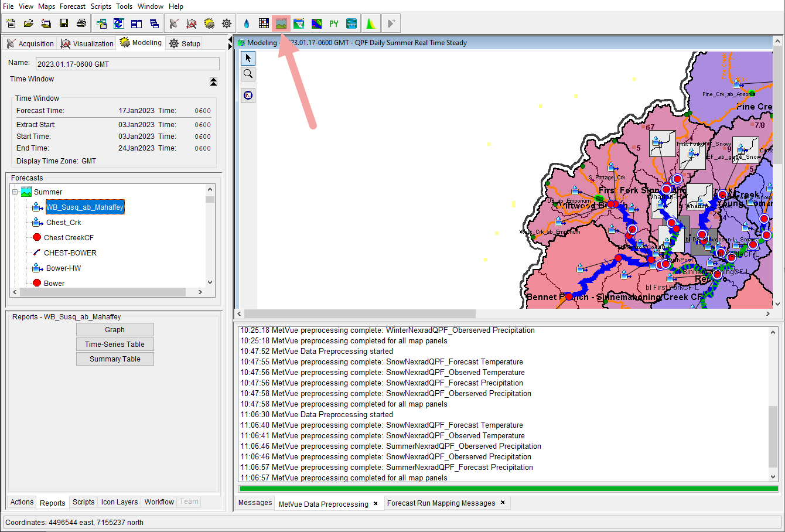
Task: Click the Time-Series Table button
Action: (x=115, y=345)
